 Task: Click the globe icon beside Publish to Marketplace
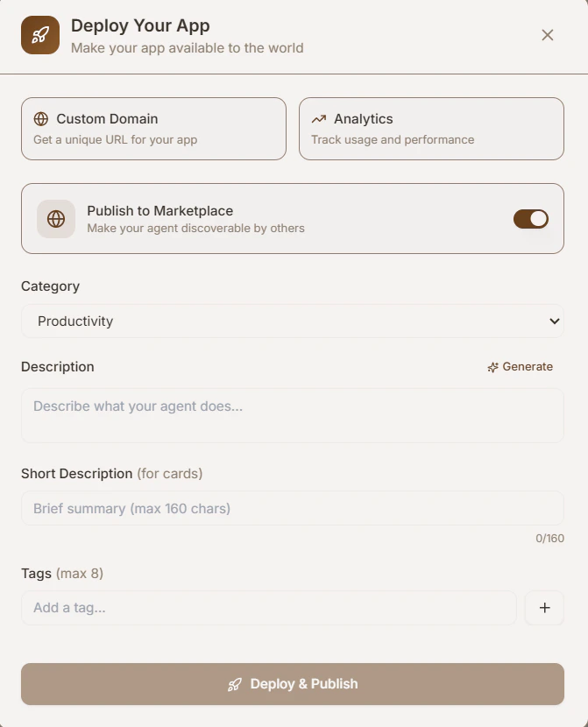[55, 218]
